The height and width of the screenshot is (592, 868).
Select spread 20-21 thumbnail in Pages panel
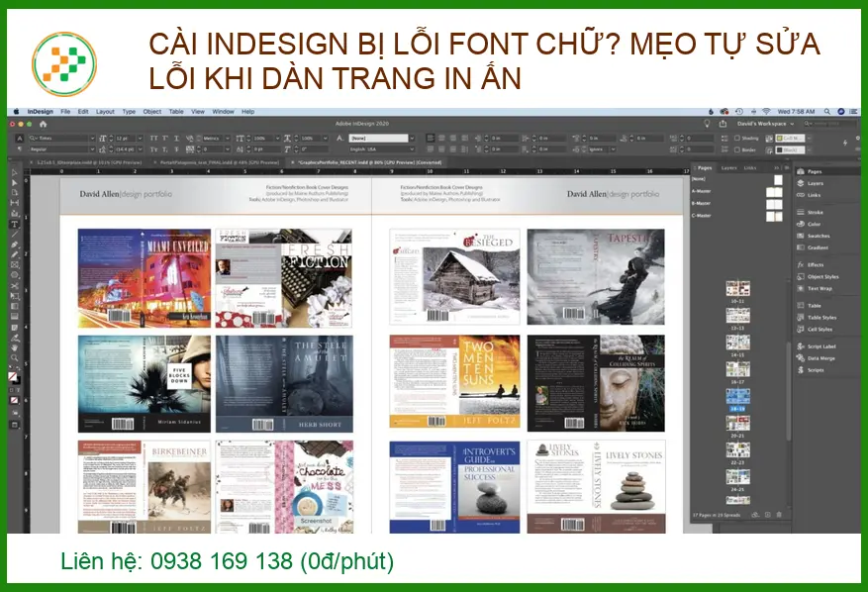(738, 424)
